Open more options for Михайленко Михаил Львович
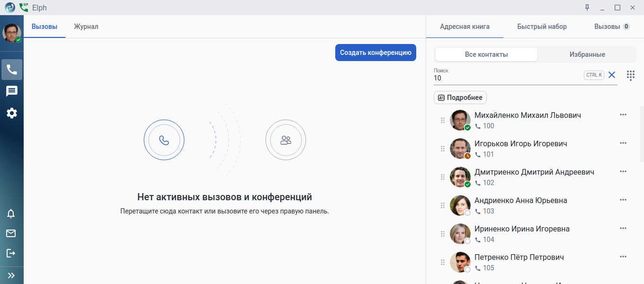 [x=623, y=115]
